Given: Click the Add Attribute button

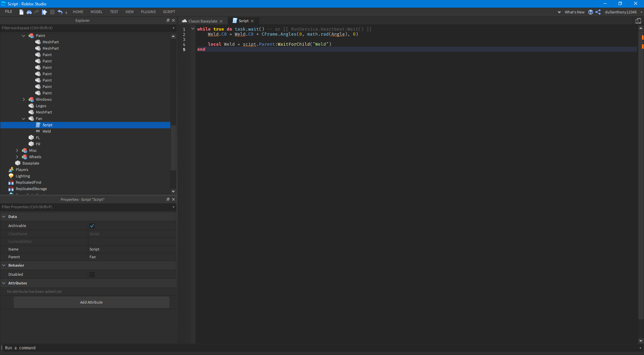Looking at the screenshot, I should click(91, 302).
